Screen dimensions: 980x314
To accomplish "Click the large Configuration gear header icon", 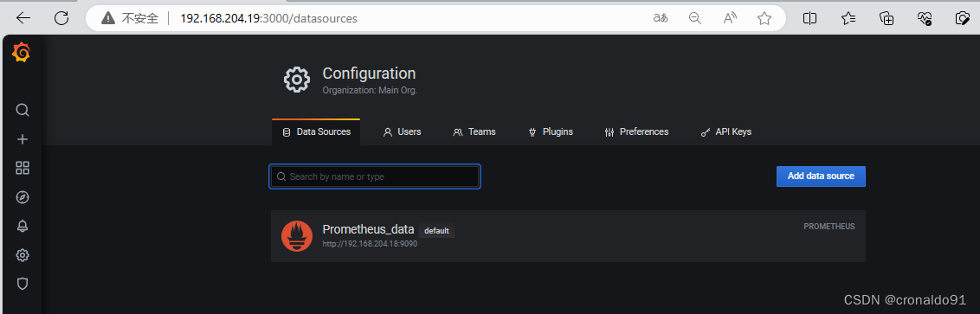I will tap(297, 80).
